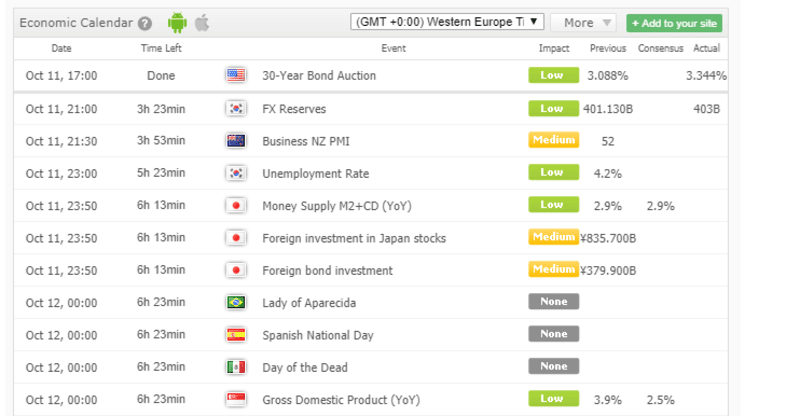
Task: Click the New Zealand flag for Business NZ PMI
Action: click(236, 141)
